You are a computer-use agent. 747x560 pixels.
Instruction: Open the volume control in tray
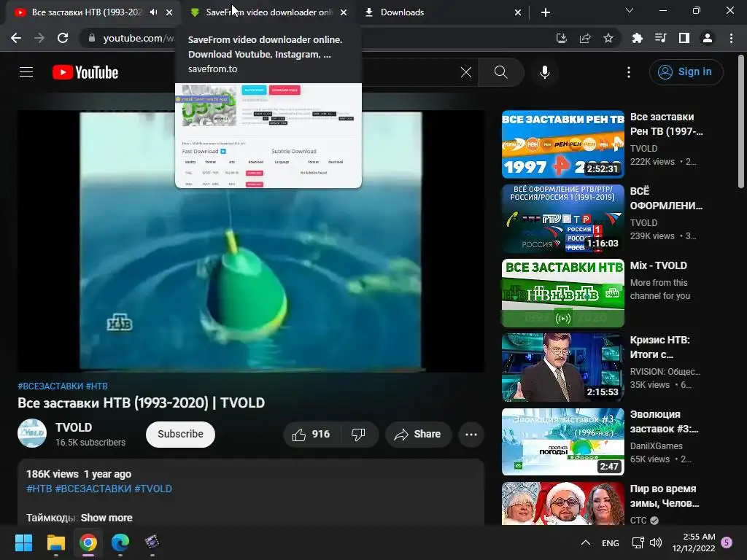[x=656, y=542]
